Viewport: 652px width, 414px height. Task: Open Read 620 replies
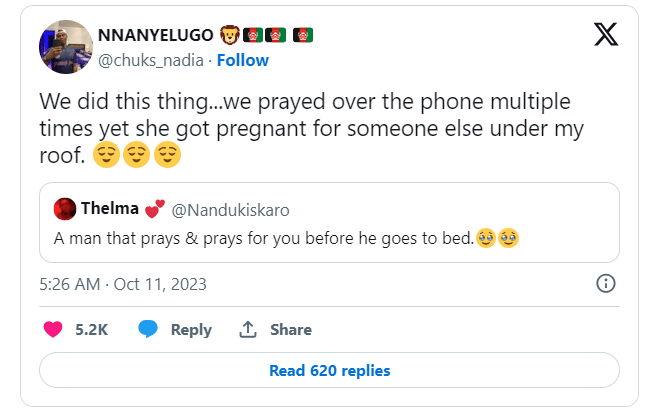[x=329, y=370]
